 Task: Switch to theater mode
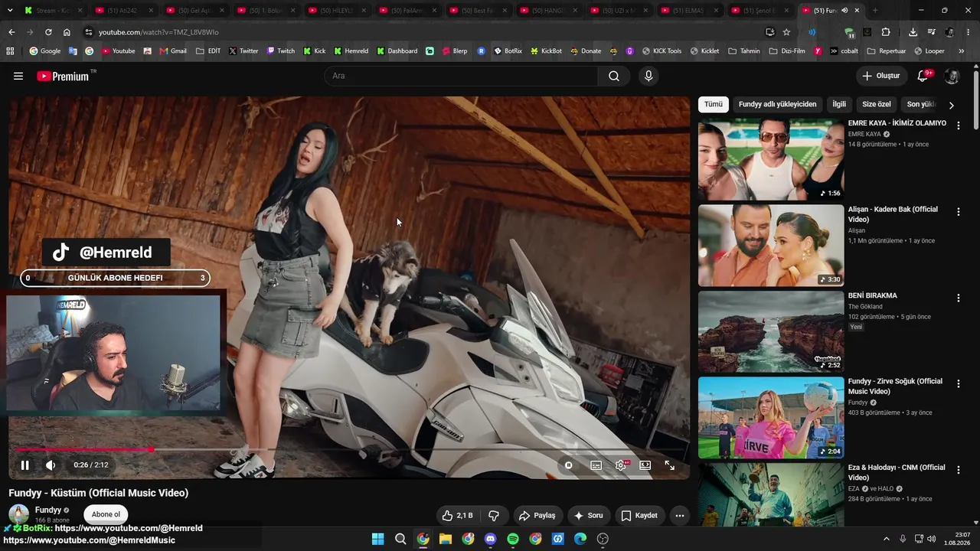click(645, 465)
